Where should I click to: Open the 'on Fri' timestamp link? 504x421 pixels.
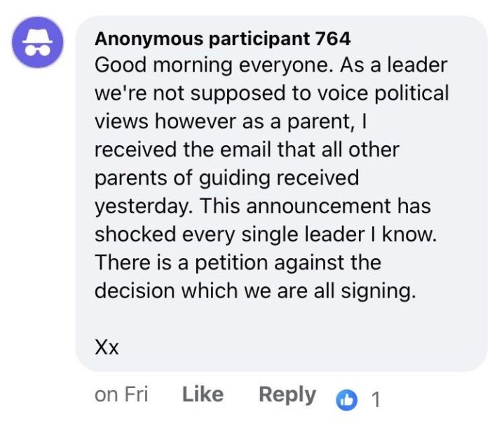(121, 395)
